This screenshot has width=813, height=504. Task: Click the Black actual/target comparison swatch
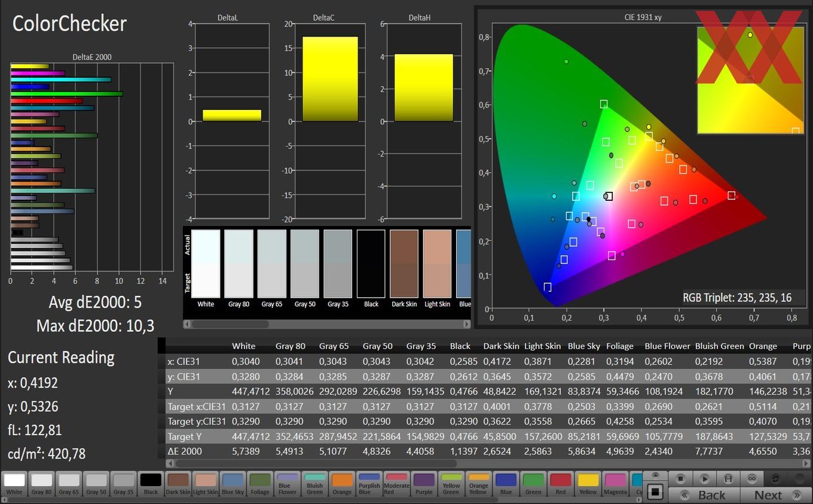pyautogui.click(x=371, y=264)
